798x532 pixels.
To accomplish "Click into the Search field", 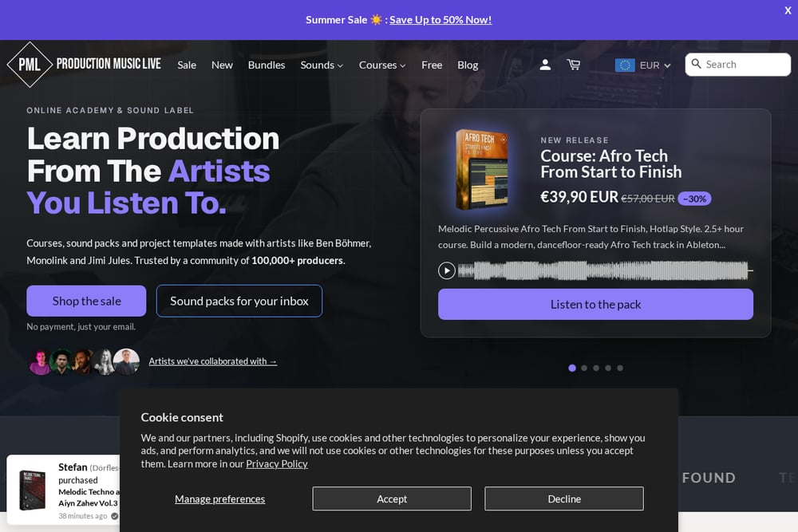I will click(738, 65).
